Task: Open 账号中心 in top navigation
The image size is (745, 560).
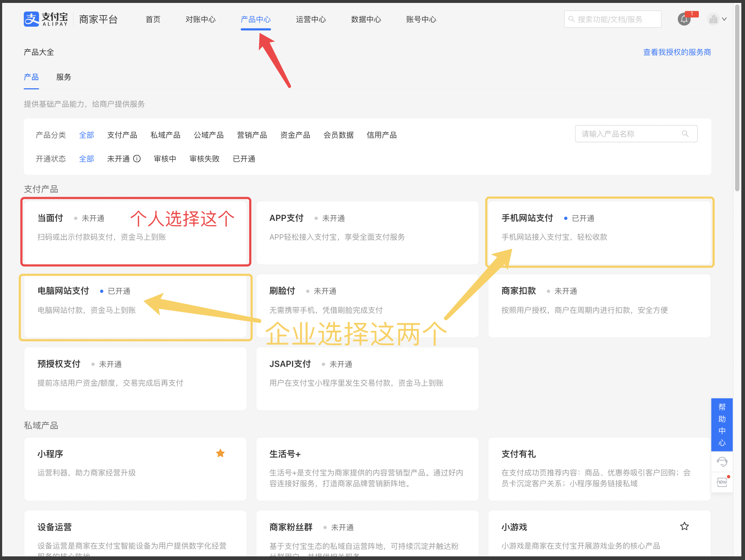Action: pos(421,19)
